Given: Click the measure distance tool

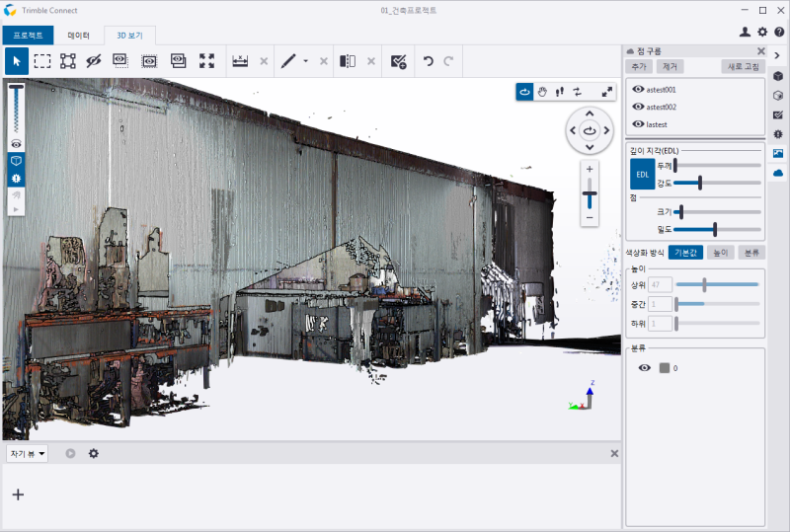Looking at the screenshot, I should pyautogui.click(x=240, y=61).
